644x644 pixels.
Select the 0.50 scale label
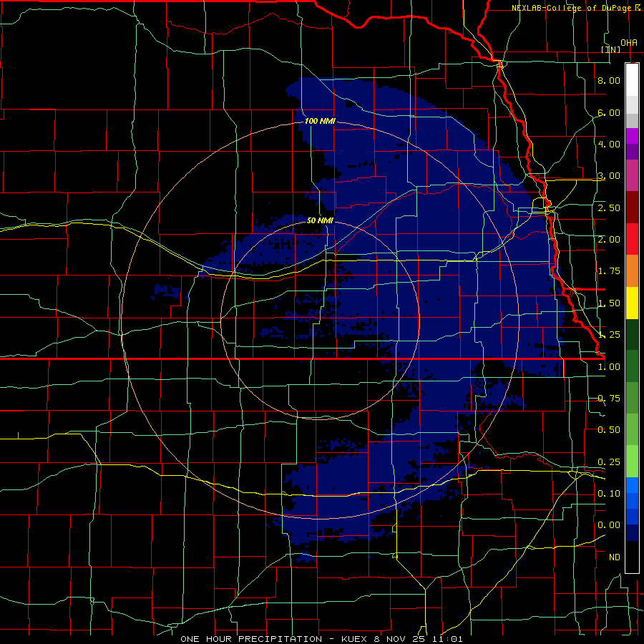pyautogui.click(x=609, y=430)
